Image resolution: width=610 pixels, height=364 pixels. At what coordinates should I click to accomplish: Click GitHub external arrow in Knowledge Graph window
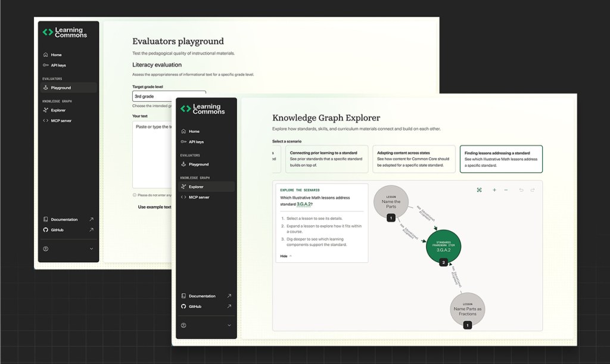[x=229, y=306]
